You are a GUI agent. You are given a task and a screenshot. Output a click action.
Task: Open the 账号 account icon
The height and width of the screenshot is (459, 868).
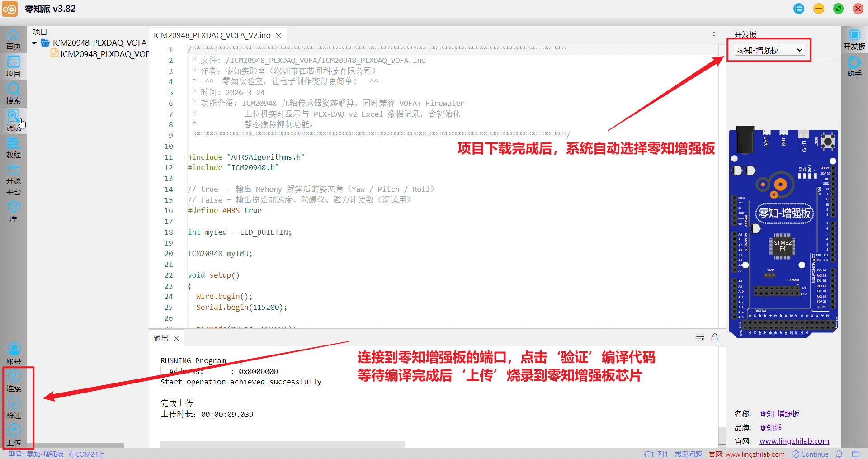click(14, 354)
